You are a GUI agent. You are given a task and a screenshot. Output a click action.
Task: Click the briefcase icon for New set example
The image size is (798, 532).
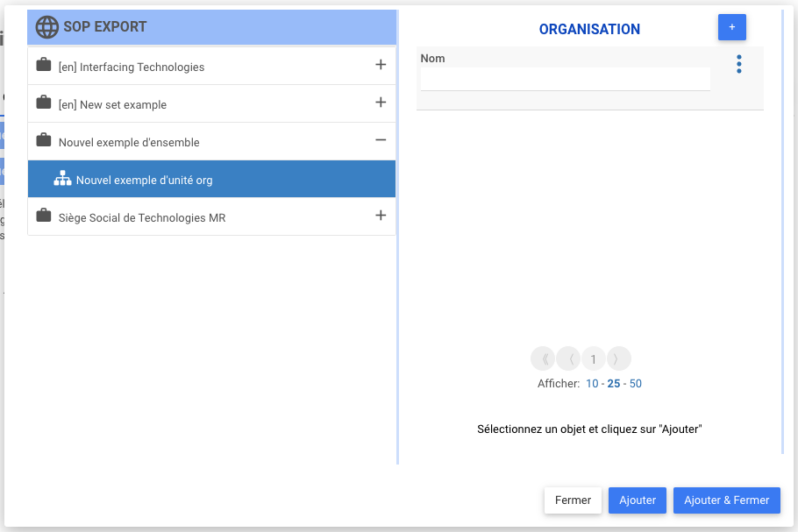[x=43, y=103]
